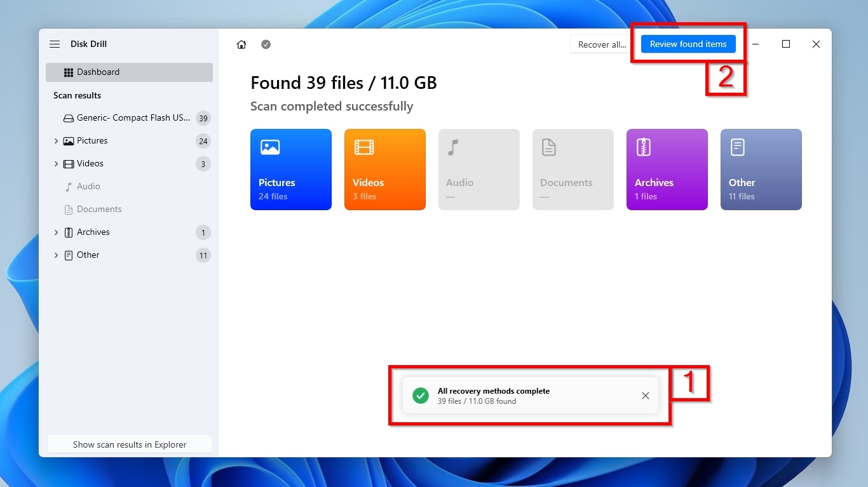
Task: Open the Archives 1 files card
Action: click(667, 170)
